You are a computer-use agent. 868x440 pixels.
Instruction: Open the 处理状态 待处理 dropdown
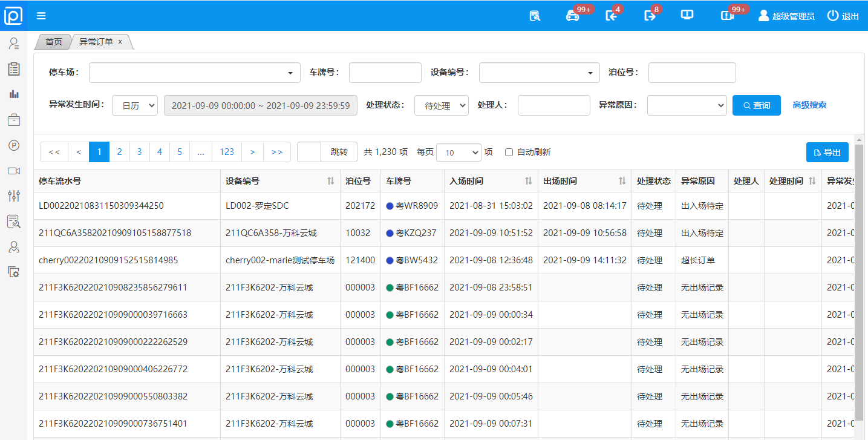tap(442, 105)
